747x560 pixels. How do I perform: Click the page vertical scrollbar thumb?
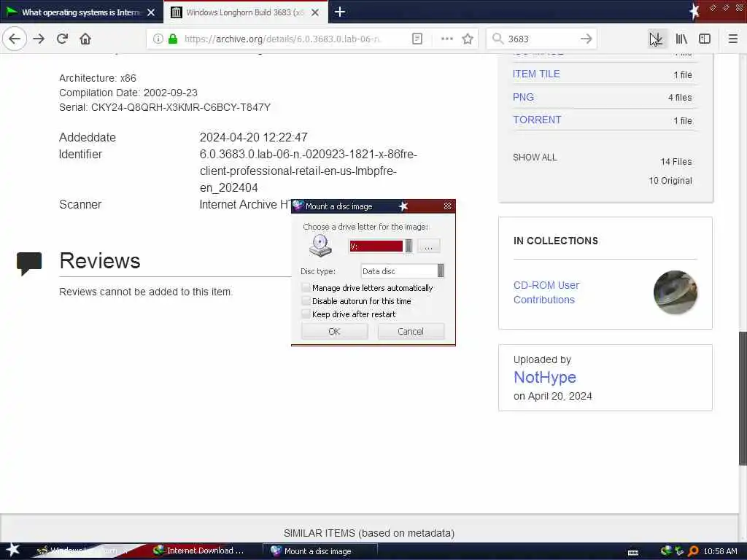click(742, 397)
